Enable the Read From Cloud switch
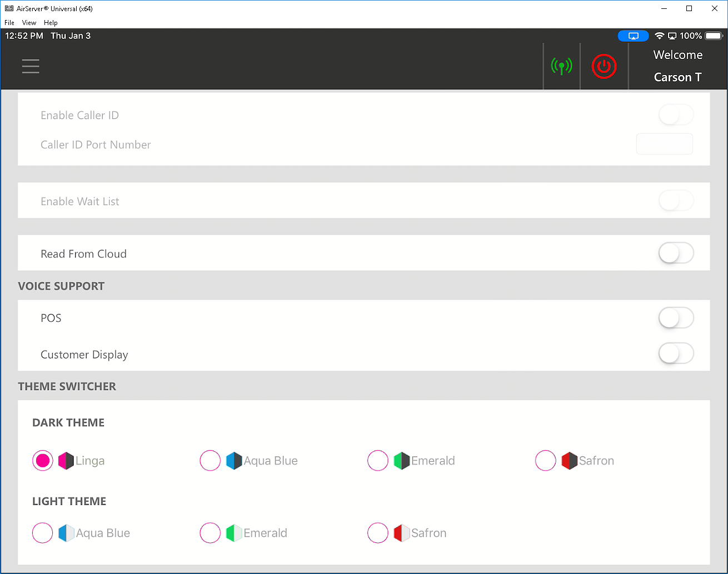Screen dimensions: 728x574 [x=676, y=253]
